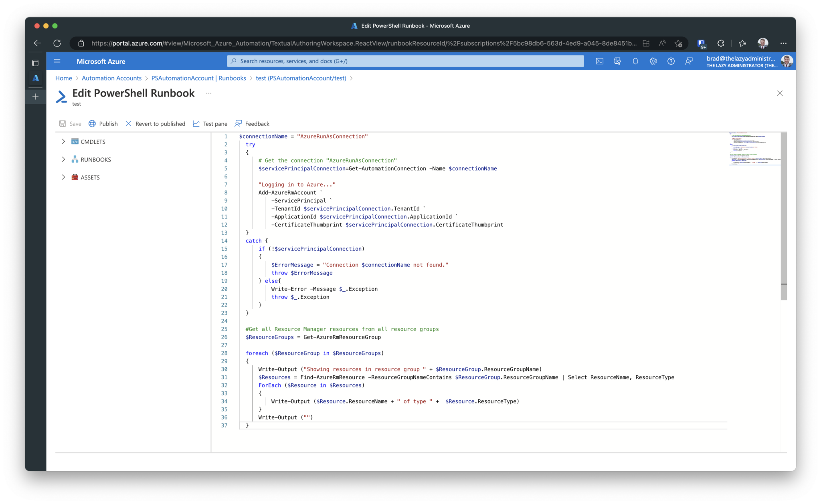821x504 pixels.
Task: Focus the Search resources, services, and docs box
Action: click(x=405, y=61)
